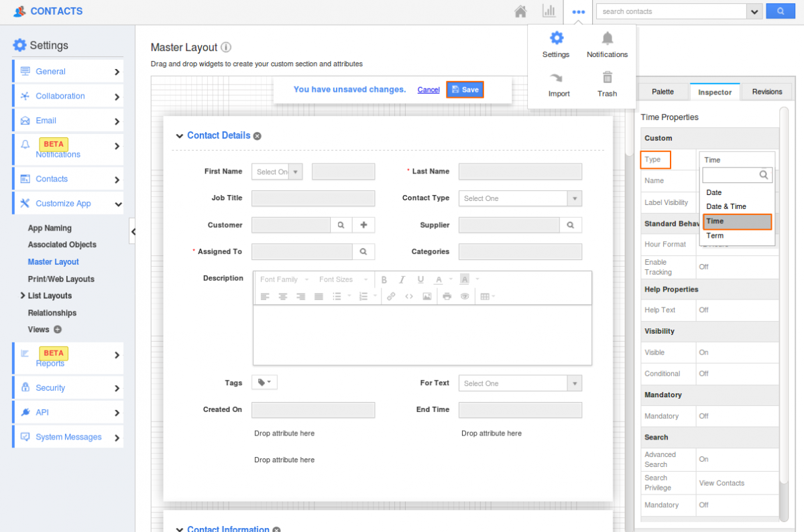Toggle the Help Text Off value
This screenshot has height=532, width=804.
pyautogui.click(x=704, y=310)
